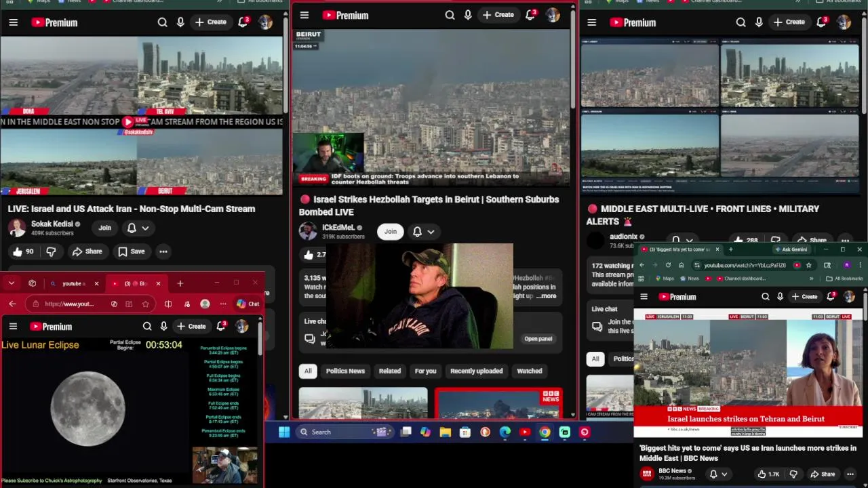Show hidden bookmarks chevron in BBC window

(811, 279)
